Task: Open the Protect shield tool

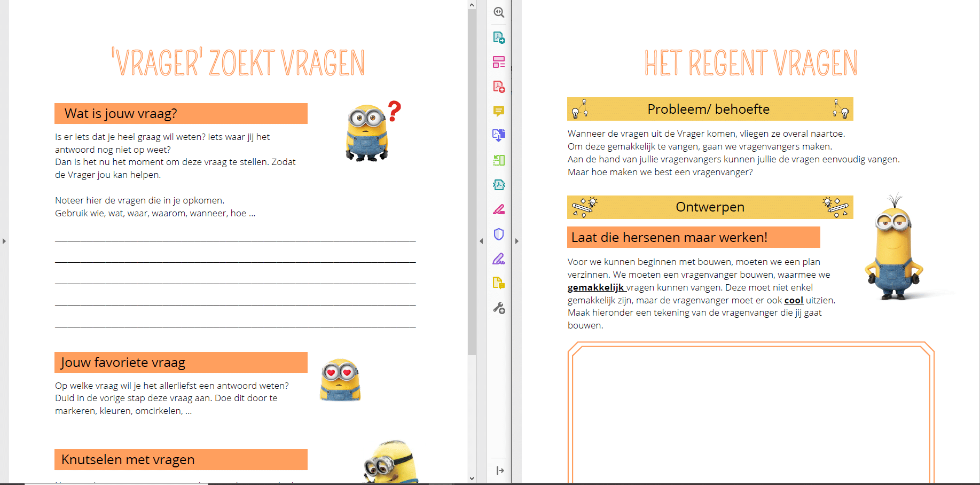Action: 499,234
